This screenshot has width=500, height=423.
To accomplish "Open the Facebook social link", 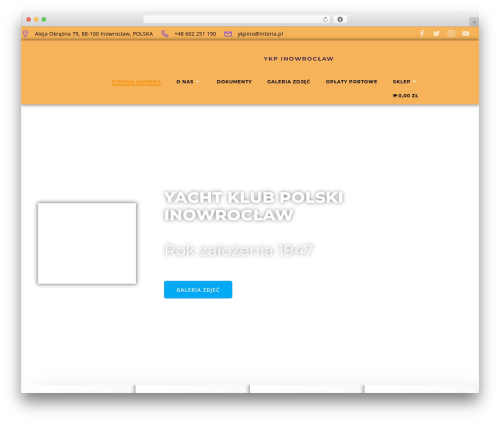I will pos(422,33).
